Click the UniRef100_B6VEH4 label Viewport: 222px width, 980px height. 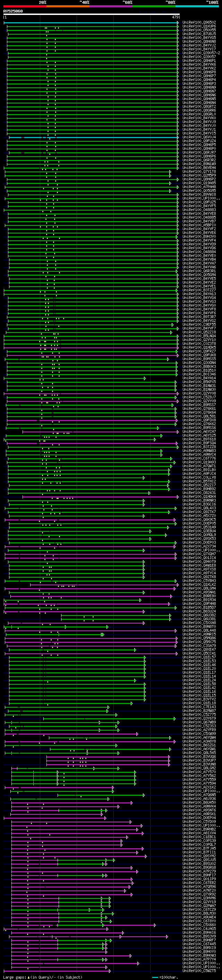point(199,168)
